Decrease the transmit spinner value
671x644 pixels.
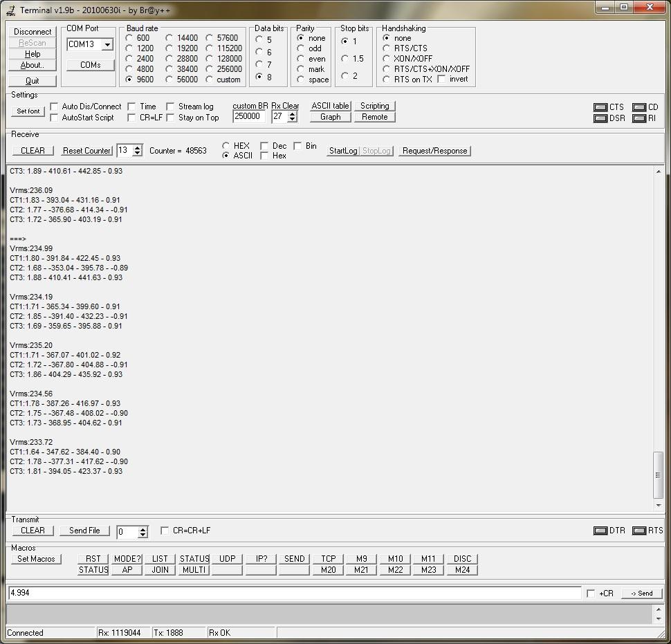(x=143, y=535)
